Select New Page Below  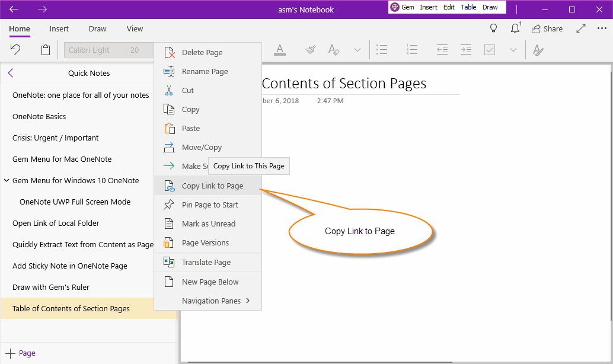coord(207,282)
